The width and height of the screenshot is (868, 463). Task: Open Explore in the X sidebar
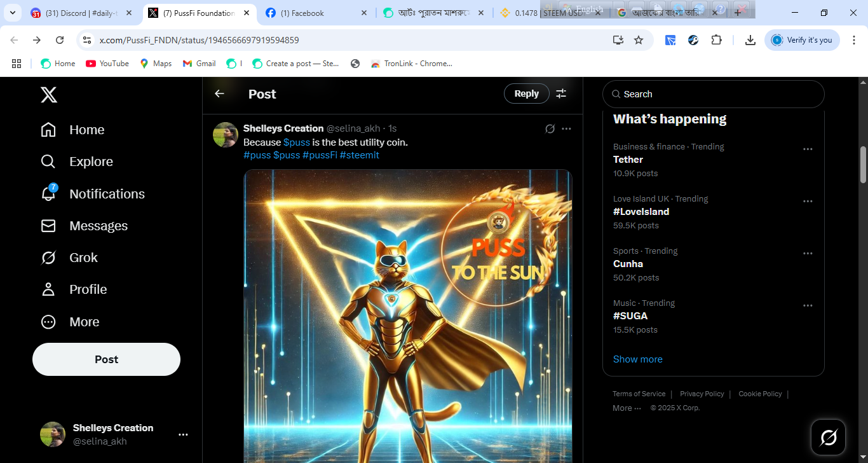tap(77, 162)
